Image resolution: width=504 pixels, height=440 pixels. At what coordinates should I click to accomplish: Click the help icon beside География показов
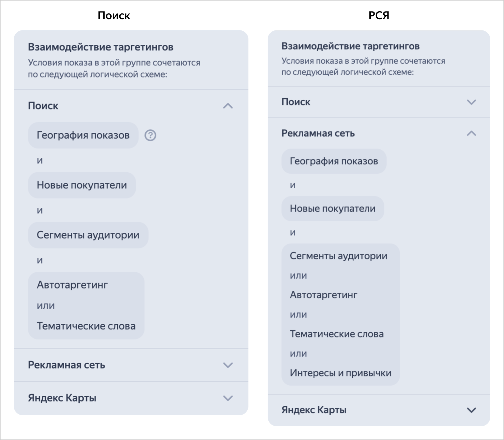click(x=150, y=135)
